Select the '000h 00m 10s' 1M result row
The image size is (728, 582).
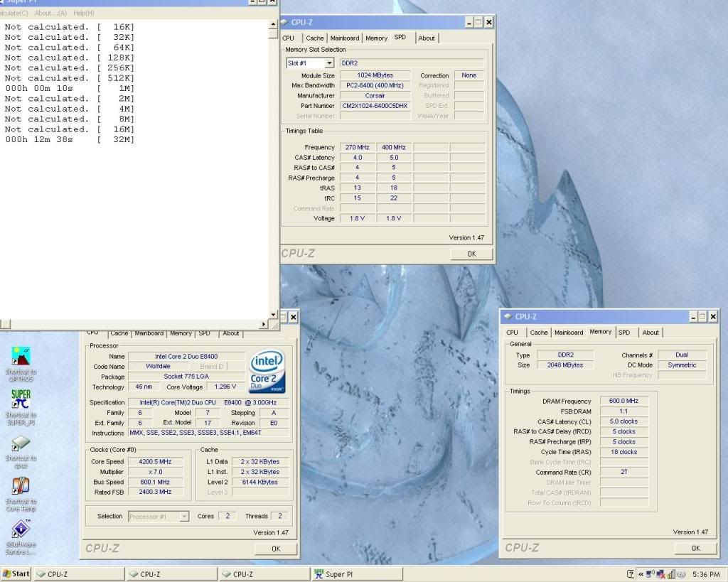point(70,88)
